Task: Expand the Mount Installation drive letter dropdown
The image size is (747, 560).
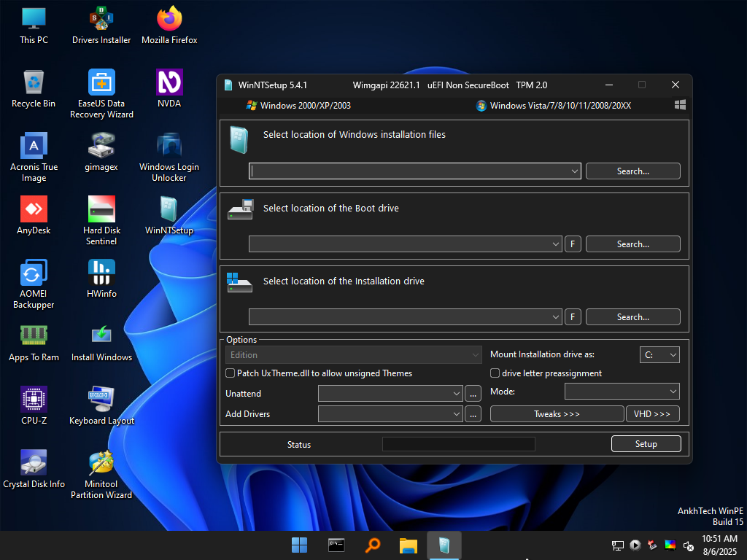Action: tap(659, 355)
